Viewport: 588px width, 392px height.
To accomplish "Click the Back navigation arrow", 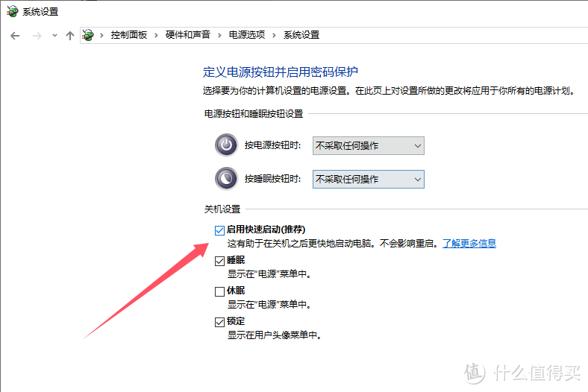I will click(15, 36).
